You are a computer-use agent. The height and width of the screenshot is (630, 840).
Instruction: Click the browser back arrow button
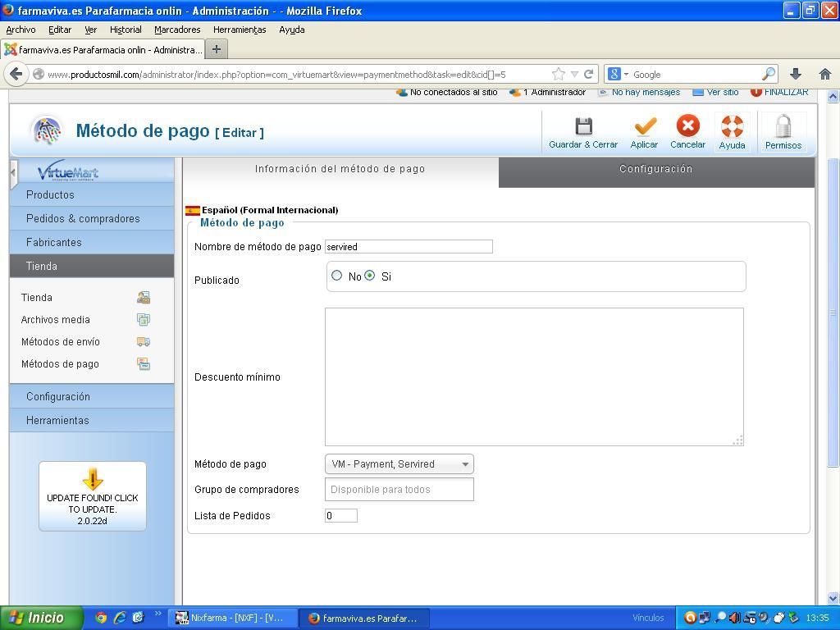click(16, 74)
